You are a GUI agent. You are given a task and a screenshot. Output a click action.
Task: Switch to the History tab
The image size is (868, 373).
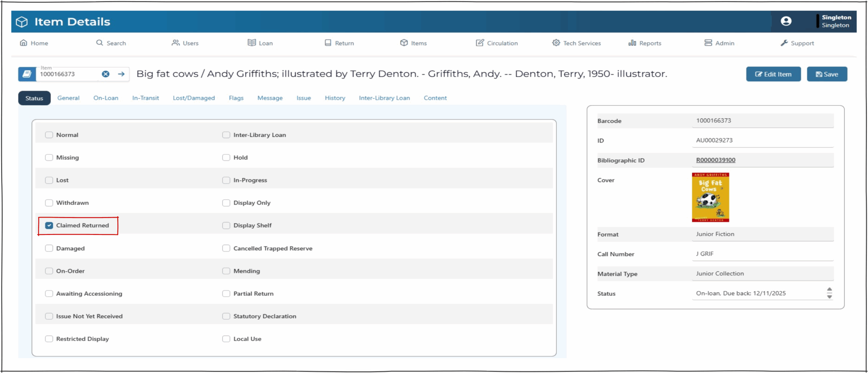pyautogui.click(x=335, y=98)
